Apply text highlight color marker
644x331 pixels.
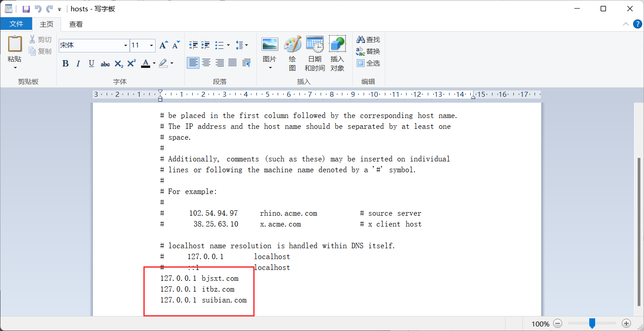(163, 63)
